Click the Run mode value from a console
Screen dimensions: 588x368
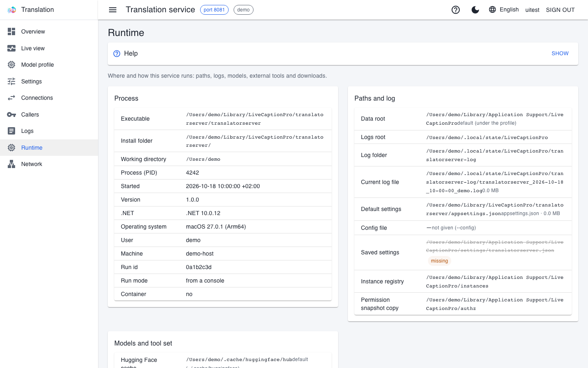pos(205,280)
